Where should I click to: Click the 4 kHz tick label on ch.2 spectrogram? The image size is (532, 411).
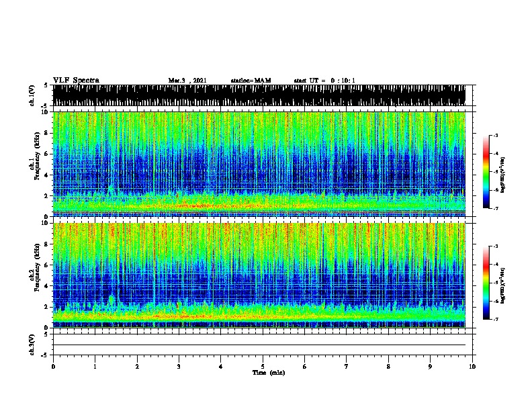pos(46,286)
